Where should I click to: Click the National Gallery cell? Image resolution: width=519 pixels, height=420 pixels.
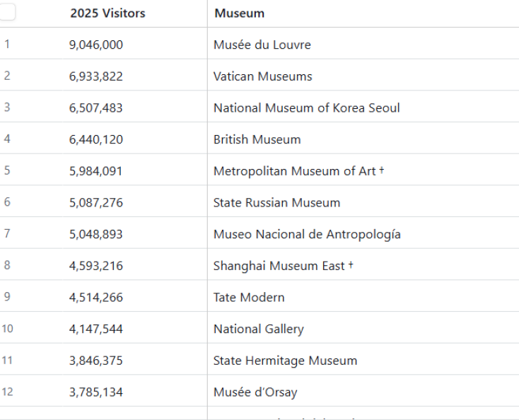(x=259, y=329)
